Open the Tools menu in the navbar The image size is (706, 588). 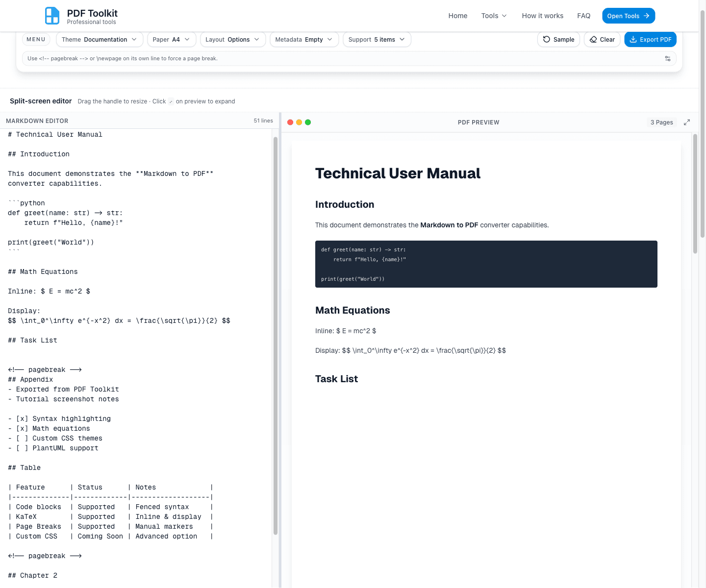(494, 16)
